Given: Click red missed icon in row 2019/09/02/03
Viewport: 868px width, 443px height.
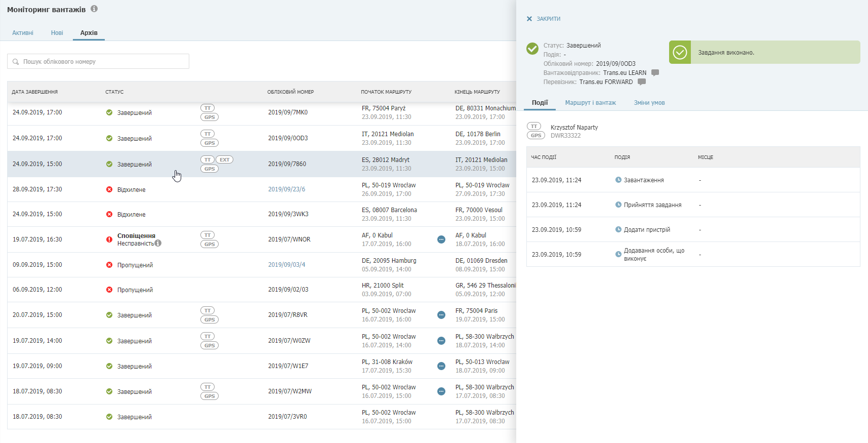Looking at the screenshot, I should pyautogui.click(x=109, y=290).
